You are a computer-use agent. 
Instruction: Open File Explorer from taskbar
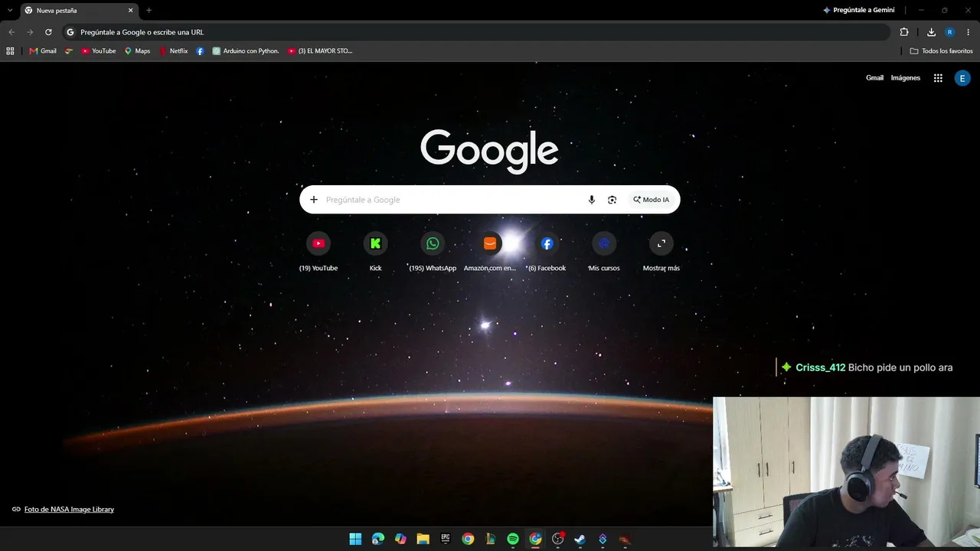pyautogui.click(x=423, y=539)
